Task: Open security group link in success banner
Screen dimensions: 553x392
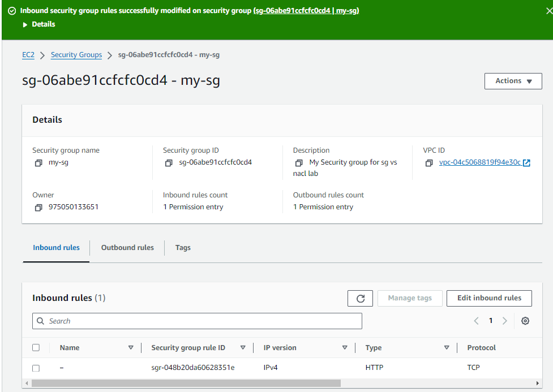Action: coord(306,11)
